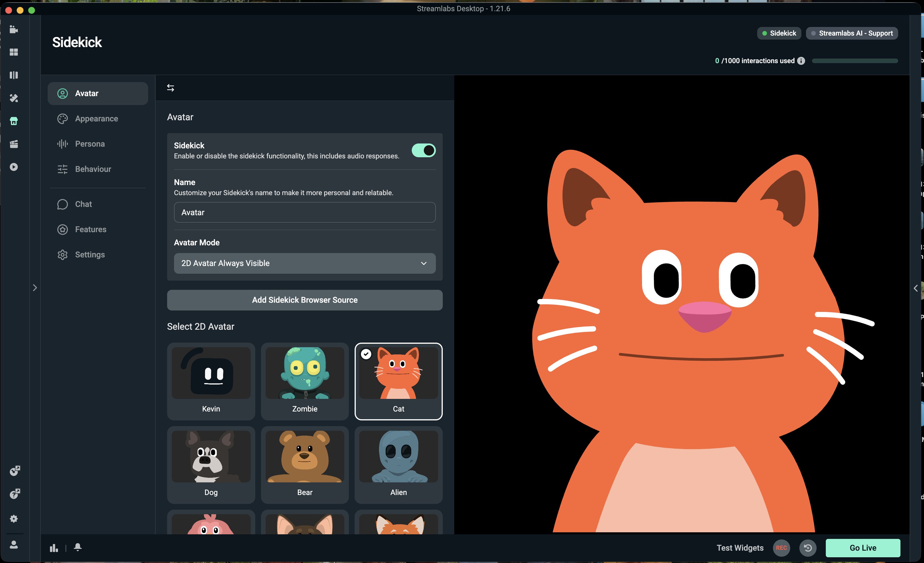Click Streamlabs AI - Support status pill
924x563 pixels.
coord(852,33)
